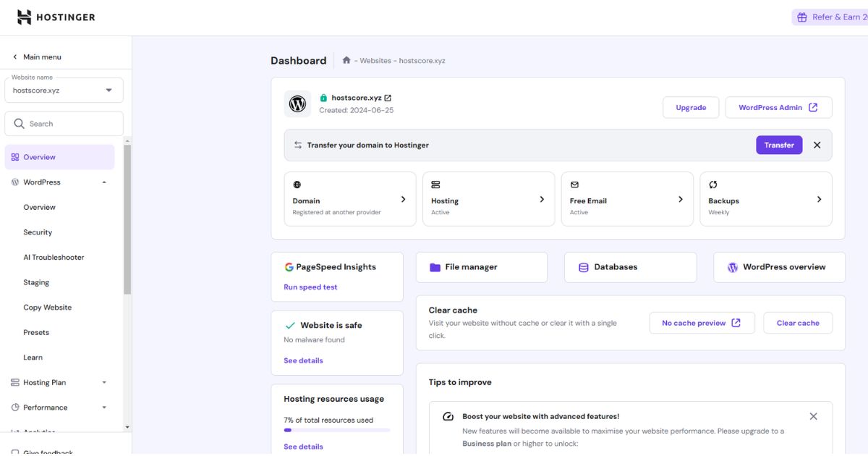Click the transfer arrows icon
868x456 pixels.
[297, 145]
